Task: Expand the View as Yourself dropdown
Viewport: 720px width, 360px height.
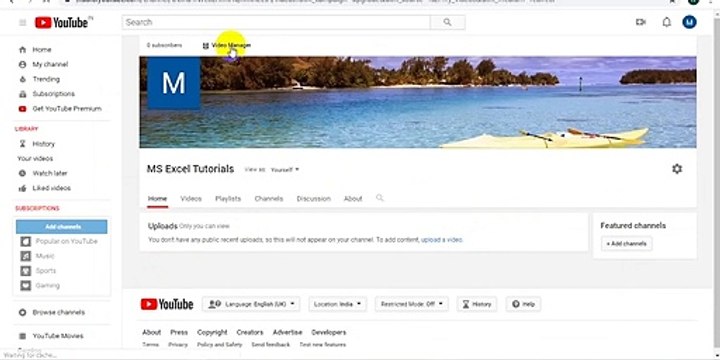Action: [285, 169]
